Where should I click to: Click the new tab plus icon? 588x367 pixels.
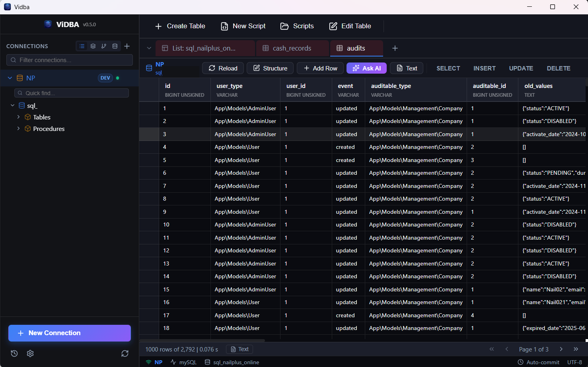tap(395, 48)
